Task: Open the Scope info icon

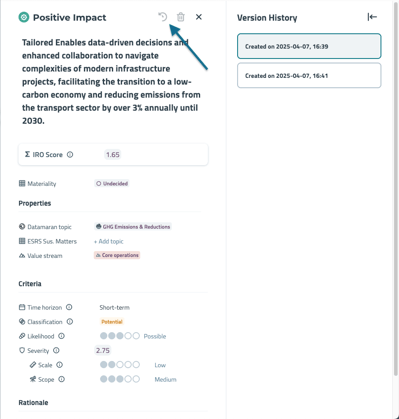Action: (x=61, y=379)
